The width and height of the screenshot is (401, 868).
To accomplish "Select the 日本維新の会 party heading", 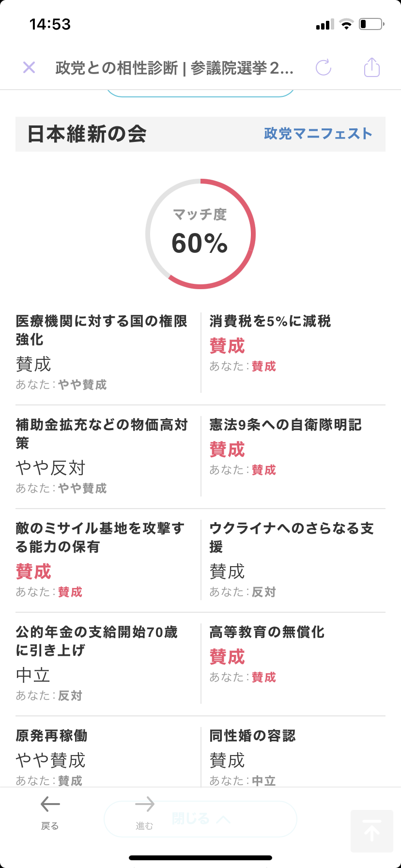I will click(87, 134).
